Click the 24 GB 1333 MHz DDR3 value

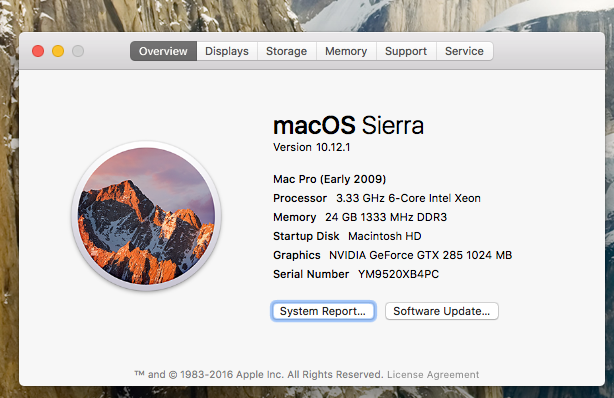(386, 217)
